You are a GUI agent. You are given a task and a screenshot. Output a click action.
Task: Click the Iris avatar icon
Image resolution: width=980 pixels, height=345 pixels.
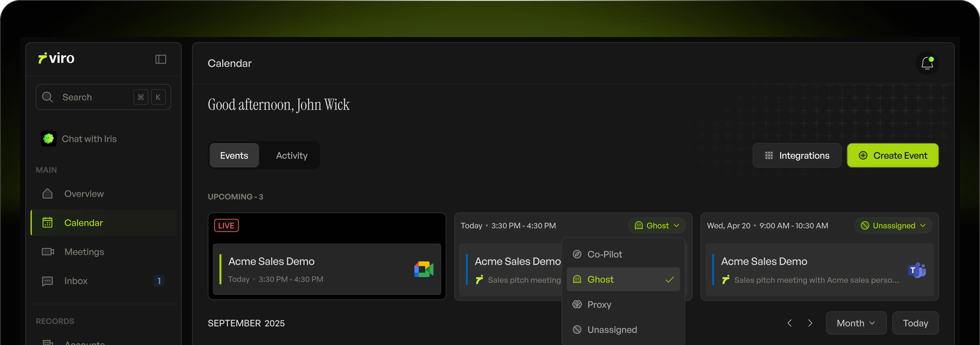coord(49,139)
